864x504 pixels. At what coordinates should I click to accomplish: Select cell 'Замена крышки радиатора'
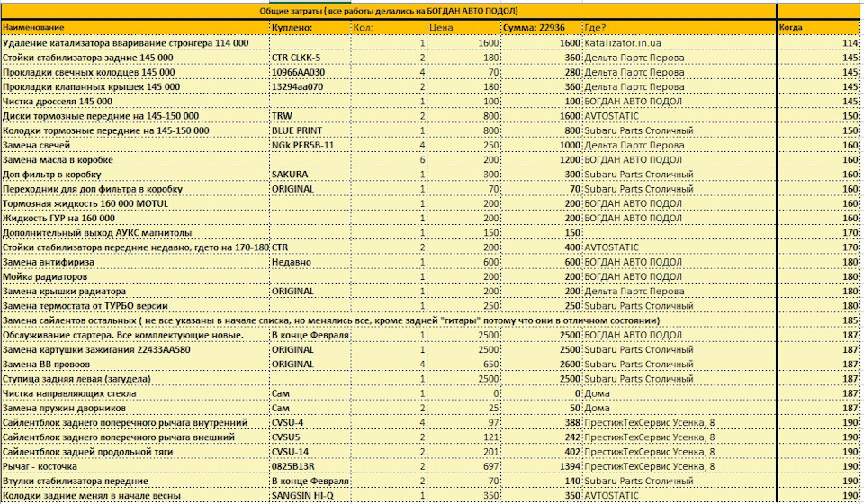pyautogui.click(x=135, y=292)
